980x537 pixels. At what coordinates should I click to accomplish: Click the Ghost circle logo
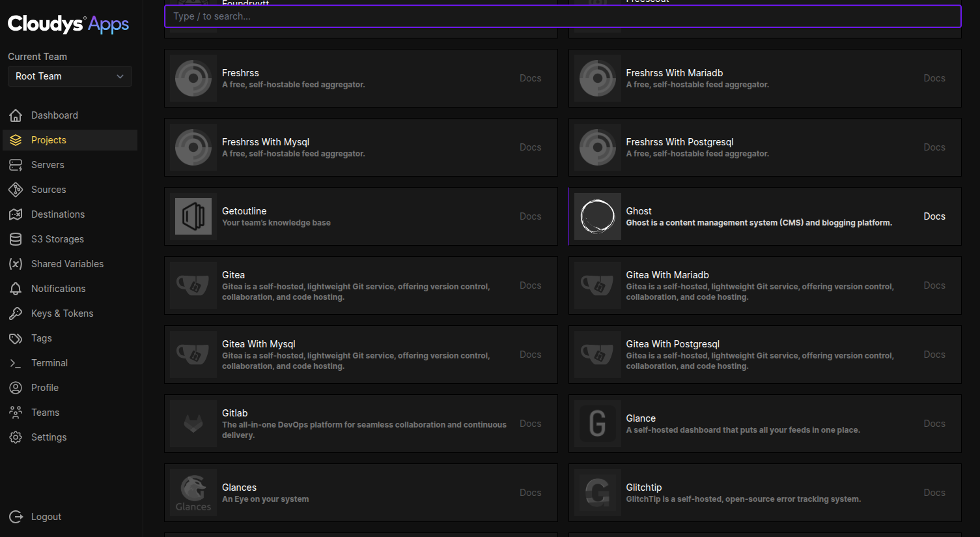click(598, 216)
